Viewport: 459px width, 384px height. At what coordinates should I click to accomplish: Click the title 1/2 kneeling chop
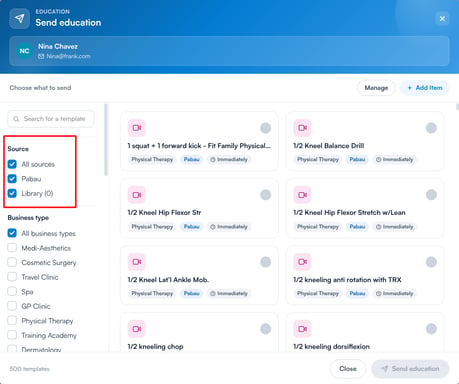[x=155, y=347]
